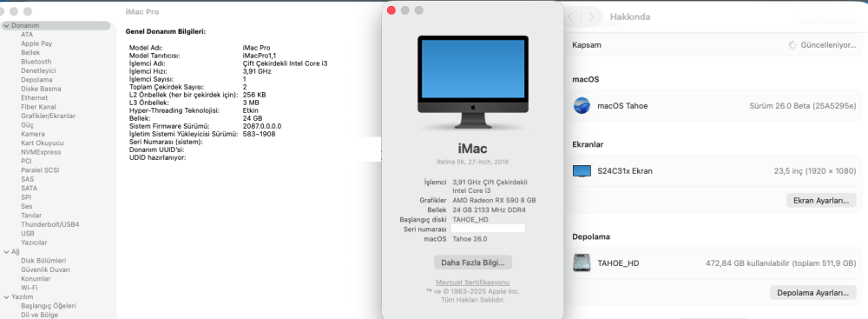Click the 3,91 GHz processor speed value
This screenshot has width=868, height=319.
256,71
